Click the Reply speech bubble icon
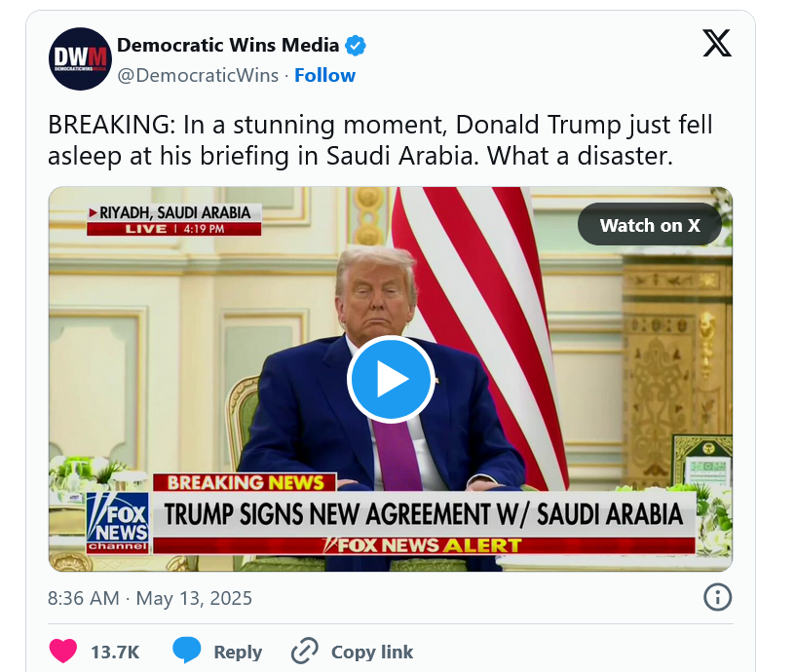 pos(187,651)
